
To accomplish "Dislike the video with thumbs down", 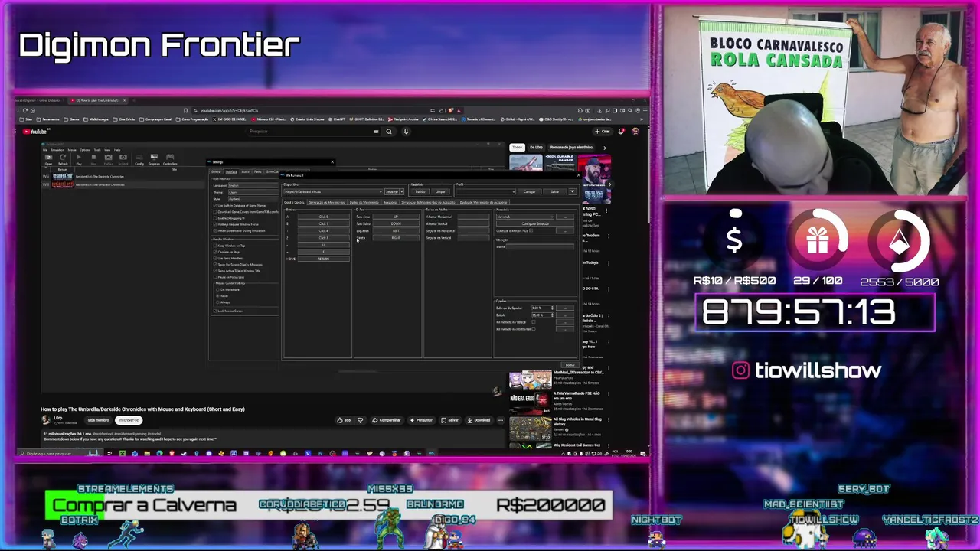I will coord(361,420).
